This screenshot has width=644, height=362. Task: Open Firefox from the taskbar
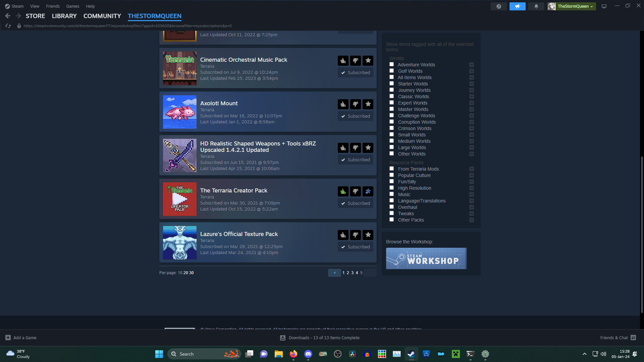tap(293, 354)
